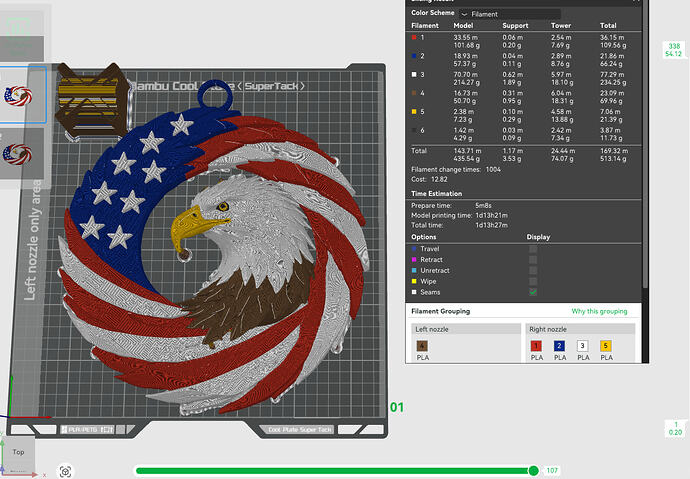Select white filament 3 in Right nozzle

[x=583, y=346]
